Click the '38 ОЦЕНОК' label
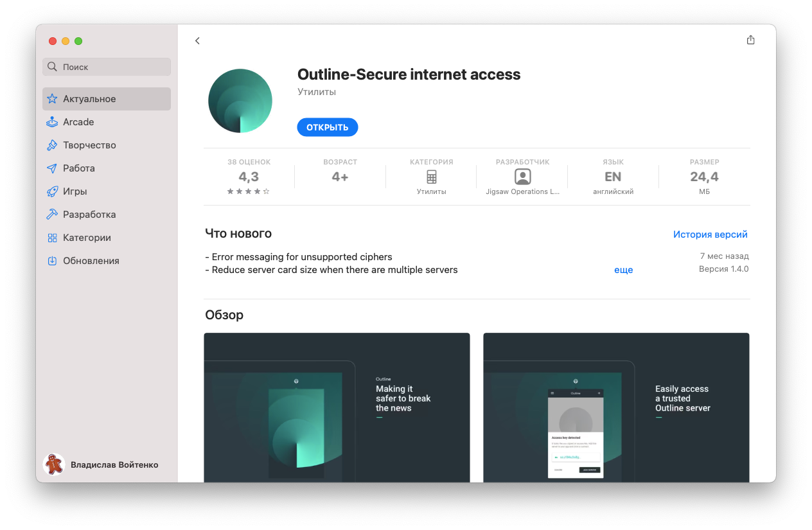The height and width of the screenshot is (530, 812). pos(249,162)
